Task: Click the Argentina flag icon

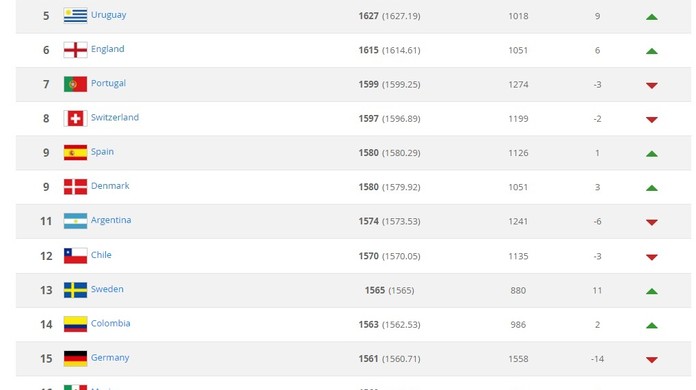Action: click(x=75, y=221)
